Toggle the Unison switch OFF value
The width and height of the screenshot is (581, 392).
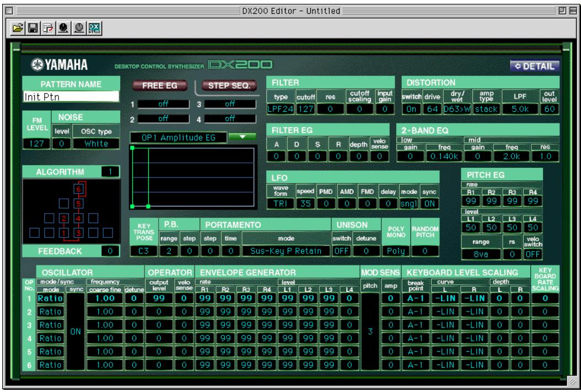click(x=341, y=251)
